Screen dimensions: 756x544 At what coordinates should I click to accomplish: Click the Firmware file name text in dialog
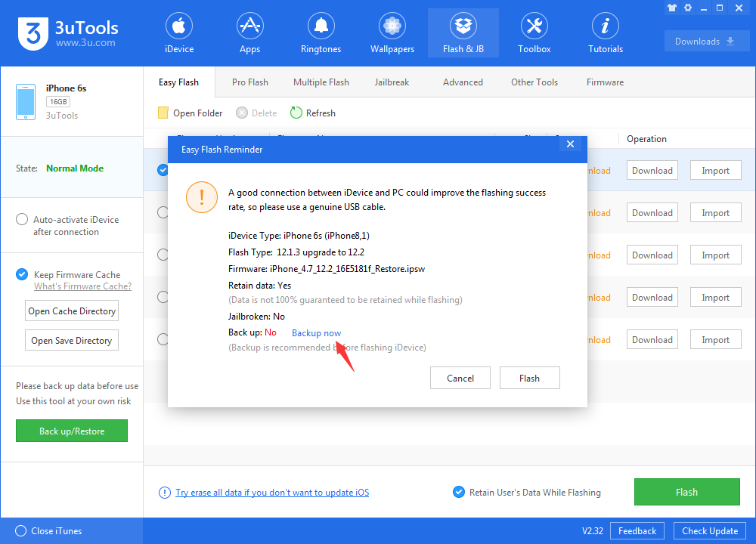347,269
